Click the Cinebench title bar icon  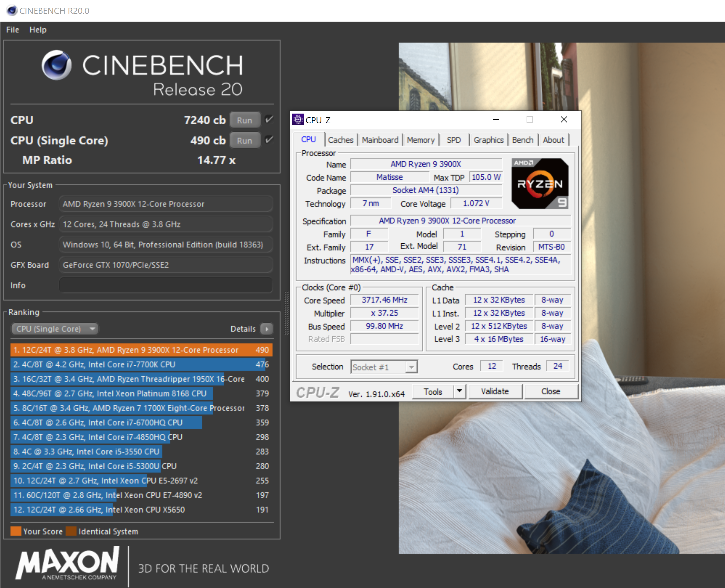click(x=12, y=11)
